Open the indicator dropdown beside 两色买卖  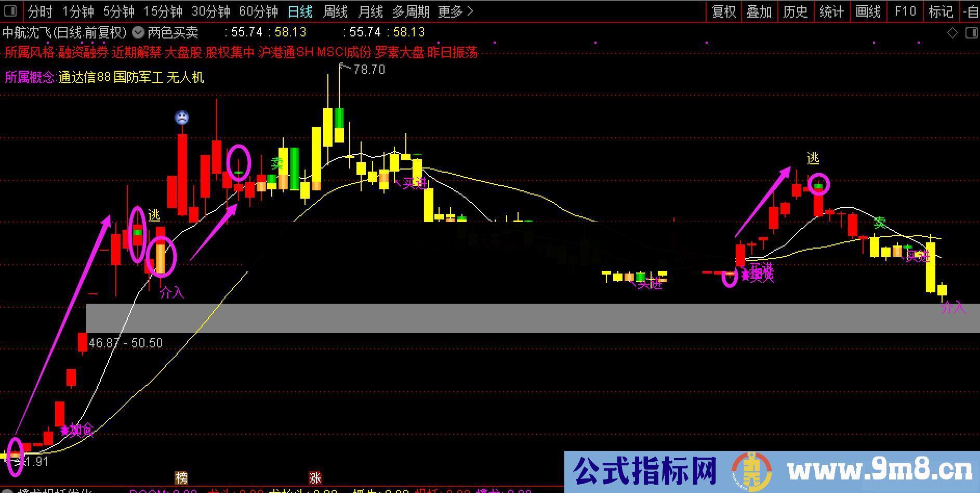pyautogui.click(x=138, y=33)
